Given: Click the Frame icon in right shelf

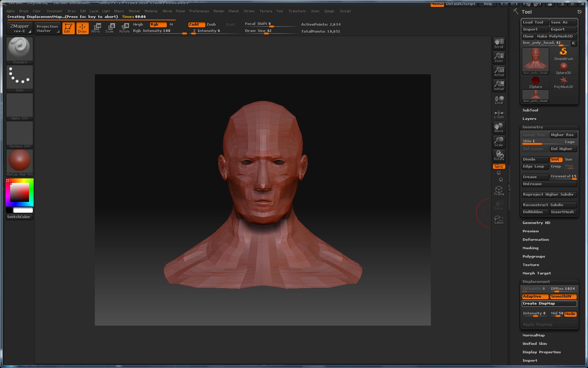Looking at the screenshot, I should tap(499, 191).
